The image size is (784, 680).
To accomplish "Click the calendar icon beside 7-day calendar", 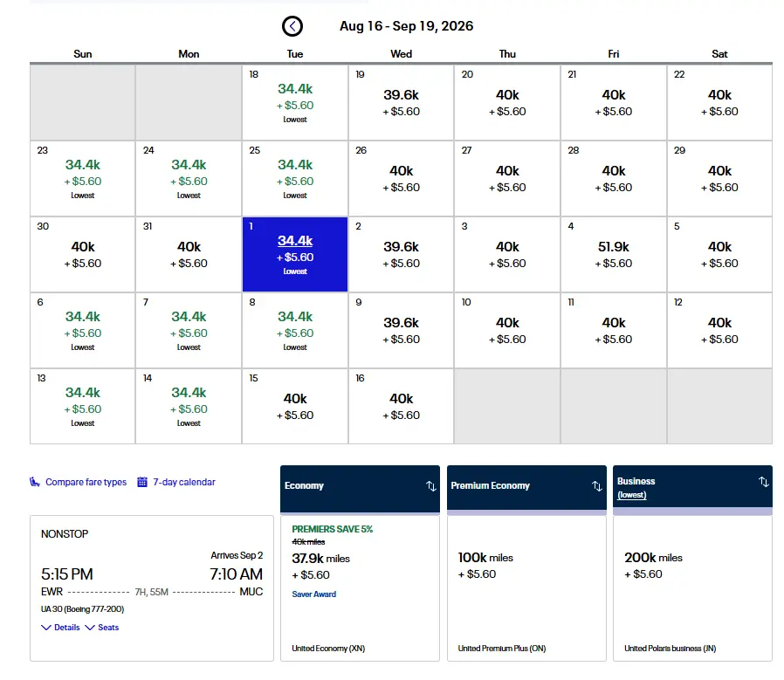I will (142, 482).
